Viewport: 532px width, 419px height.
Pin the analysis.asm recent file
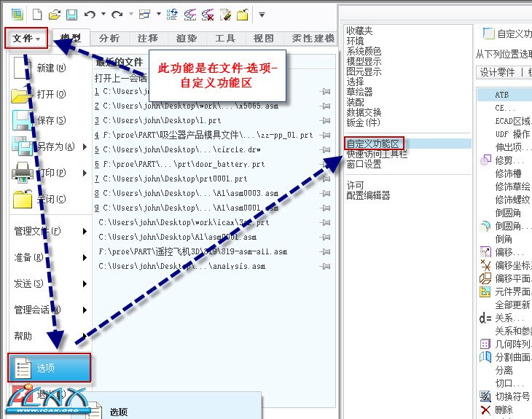click(325, 266)
